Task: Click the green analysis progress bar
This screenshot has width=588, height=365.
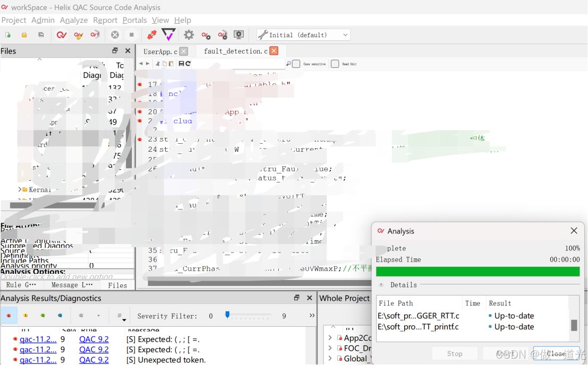Action: (478, 272)
